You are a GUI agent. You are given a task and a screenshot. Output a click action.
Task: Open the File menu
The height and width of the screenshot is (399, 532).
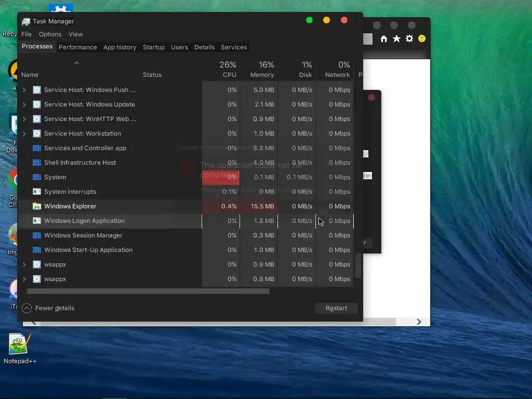click(26, 34)
